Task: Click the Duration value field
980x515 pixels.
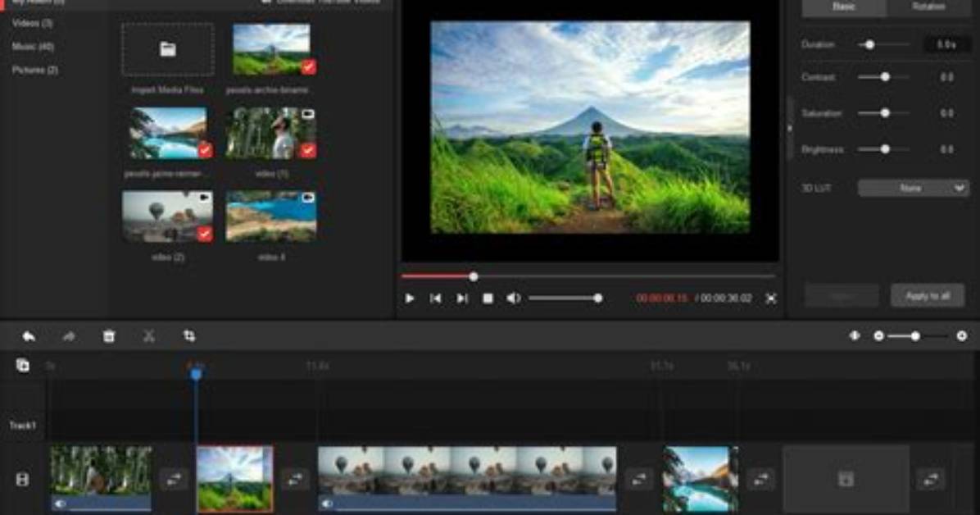Action: [946, 45]
